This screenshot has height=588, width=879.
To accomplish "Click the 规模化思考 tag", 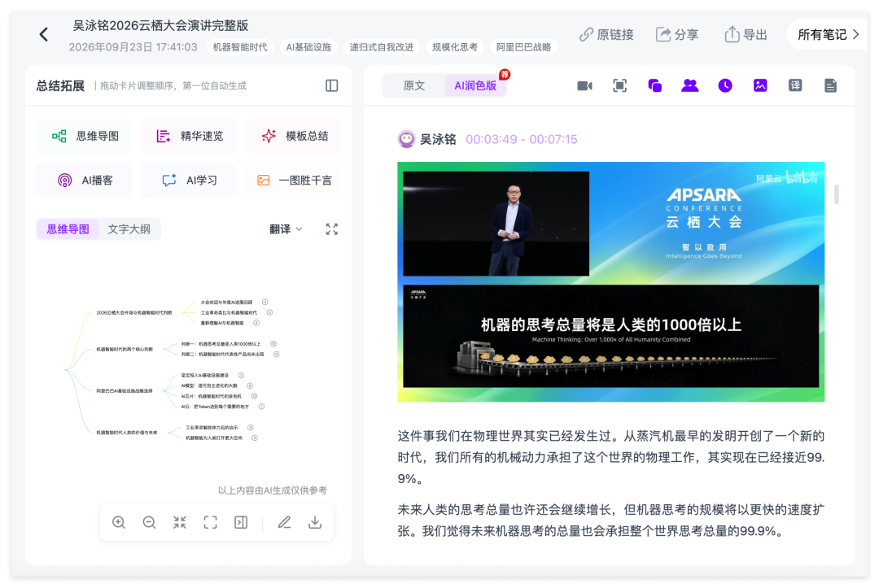I will pyautogui.click(x=455, y=47).
